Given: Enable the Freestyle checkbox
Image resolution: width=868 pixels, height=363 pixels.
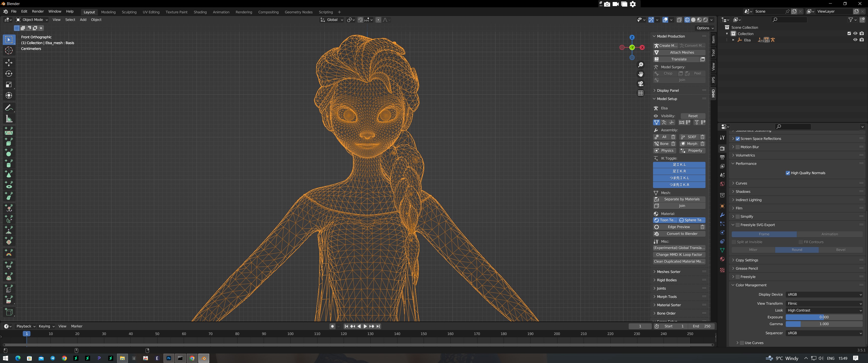Looking at the screenshot, I should (x=738, y=277).
